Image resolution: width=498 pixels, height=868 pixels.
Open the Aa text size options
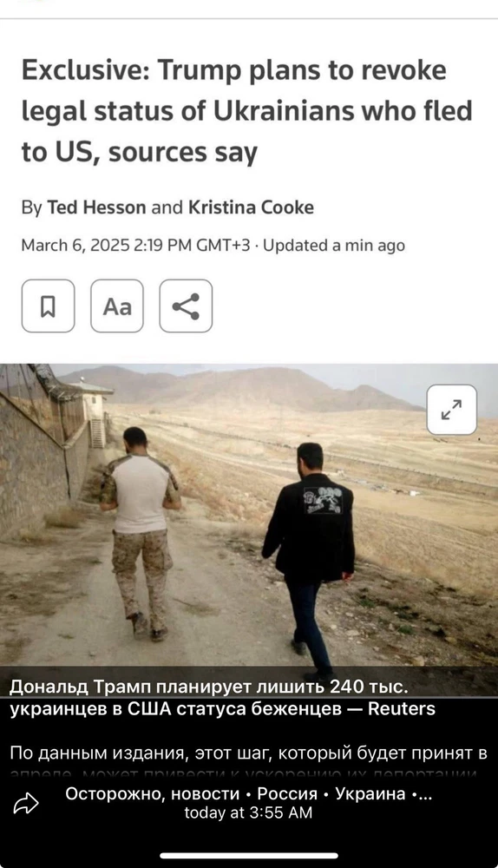pyautogui.click(x=117, y=306)
